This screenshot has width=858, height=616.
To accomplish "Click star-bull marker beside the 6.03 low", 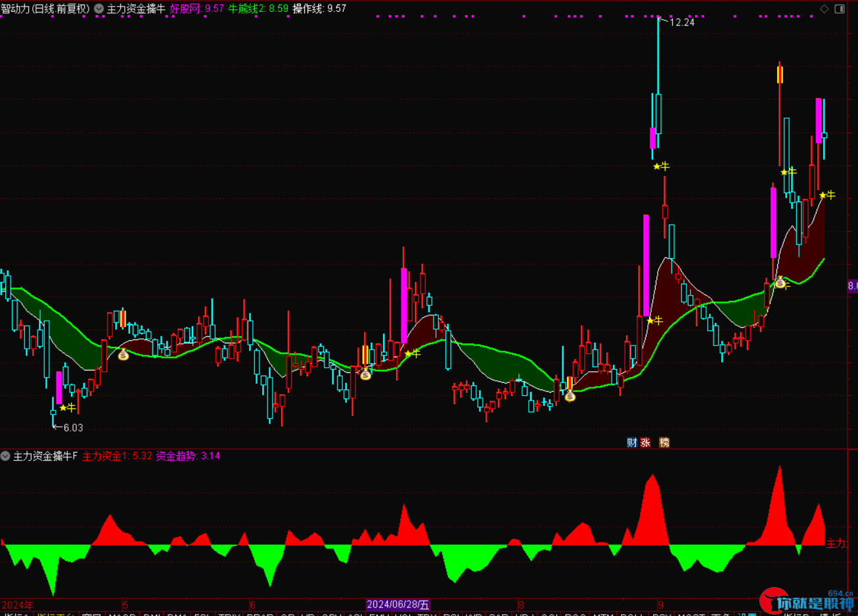I will coord(68,408).
